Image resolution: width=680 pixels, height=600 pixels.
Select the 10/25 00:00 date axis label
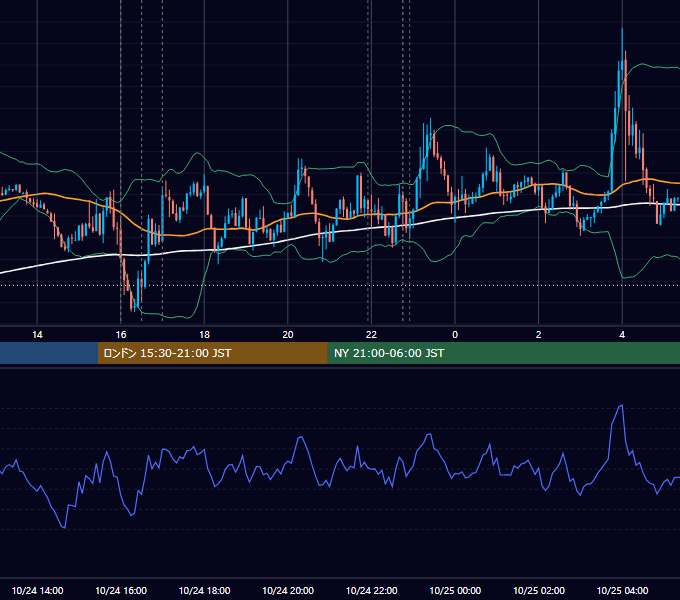455,590
